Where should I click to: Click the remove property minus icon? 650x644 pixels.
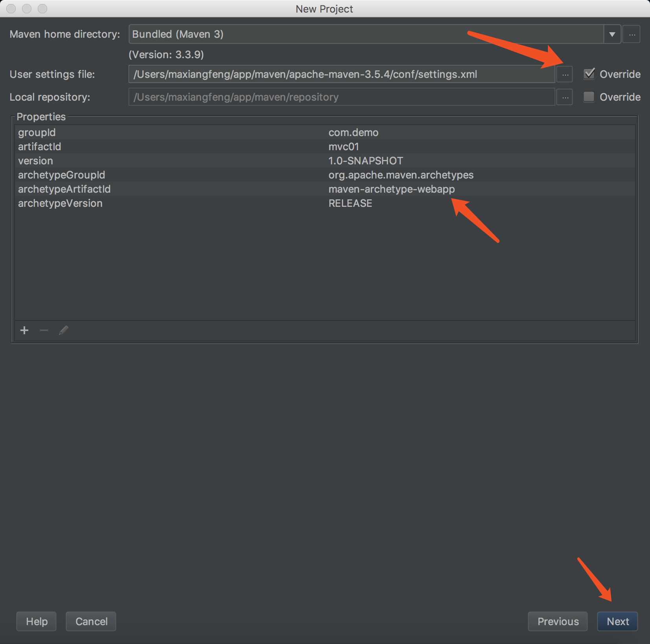coord(44,330)
